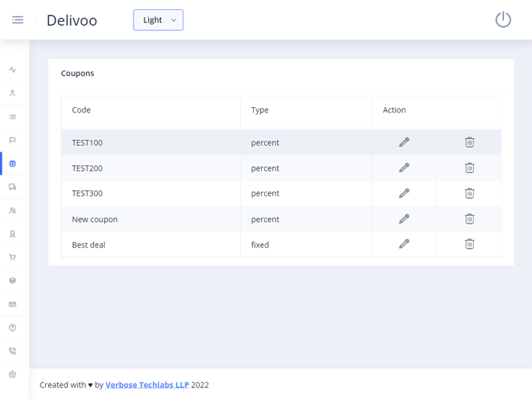Image resolution: width=532 pixels, height=399 pixels.
Task: Open the credit card sidebar icon
Action: coord(12,304)
